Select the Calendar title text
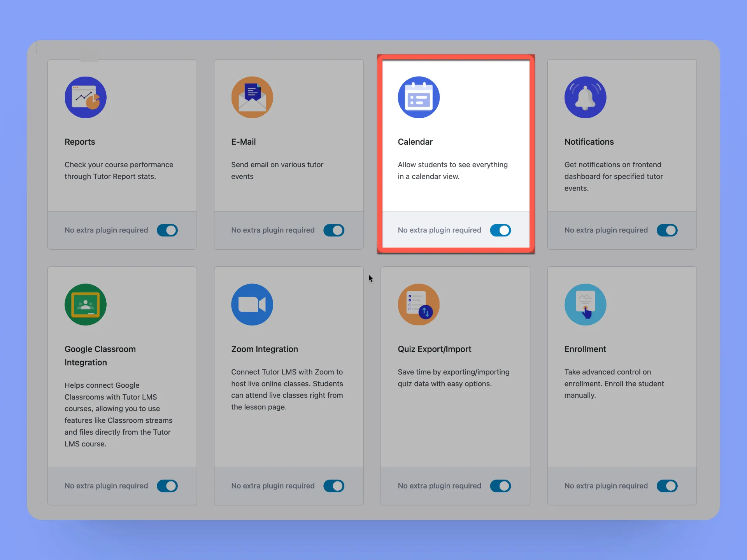This screenshot has height=560, width=747. pos(415,142)
